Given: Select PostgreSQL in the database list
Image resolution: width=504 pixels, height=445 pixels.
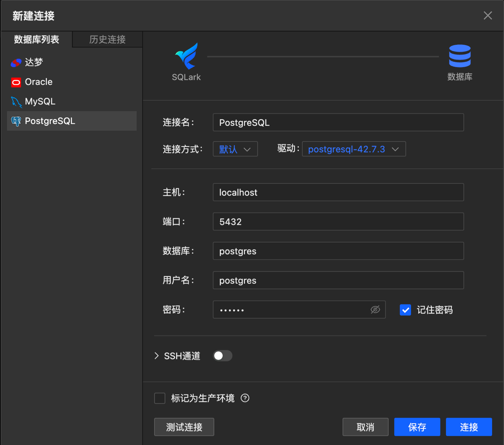Looking at the screenshot, I should click(x=72, y=121).
